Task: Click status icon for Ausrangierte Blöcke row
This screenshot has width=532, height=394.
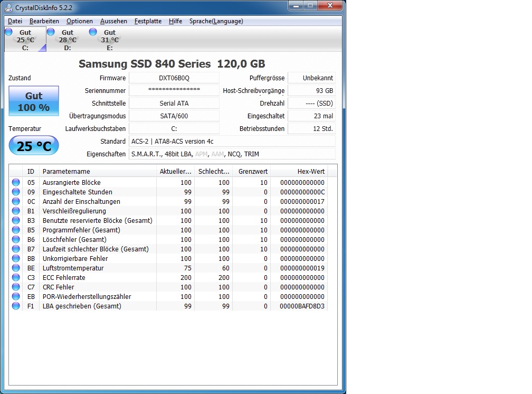Action: (x=16, y=182)
